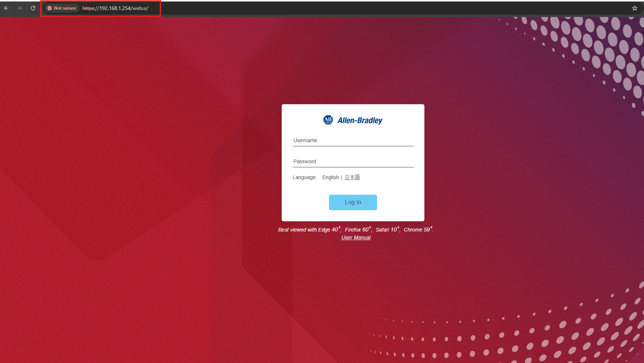The image size is (644, 363).
Task: Open the User Manual link
Action: coord(356,237)
